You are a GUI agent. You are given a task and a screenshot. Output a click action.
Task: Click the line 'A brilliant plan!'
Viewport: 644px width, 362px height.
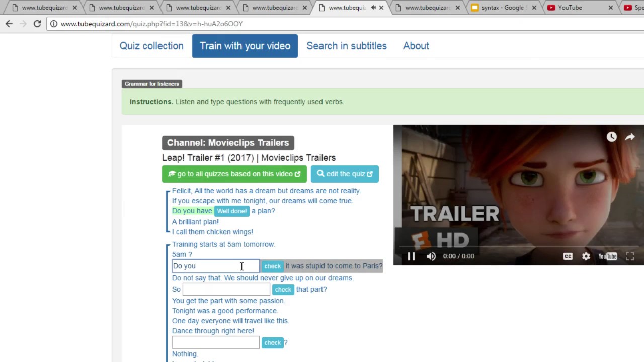pyautogui.click(x=195, y=222)
